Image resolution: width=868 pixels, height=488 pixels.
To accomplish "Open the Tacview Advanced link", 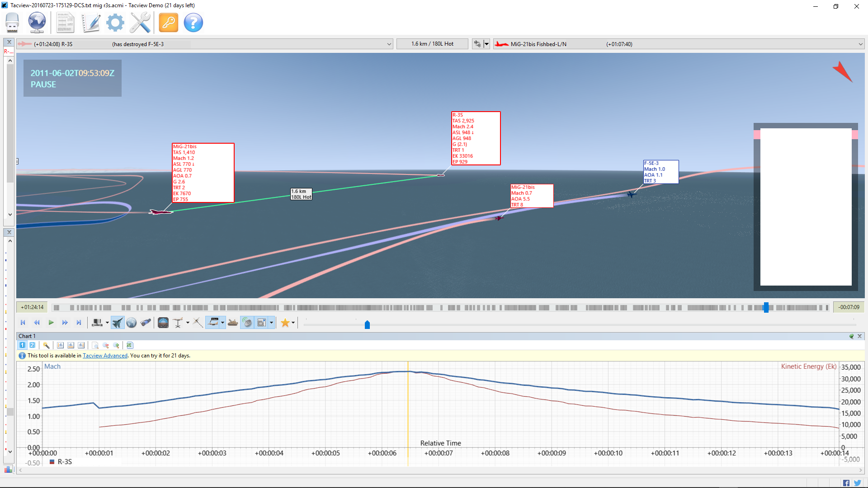I will 105,356.
